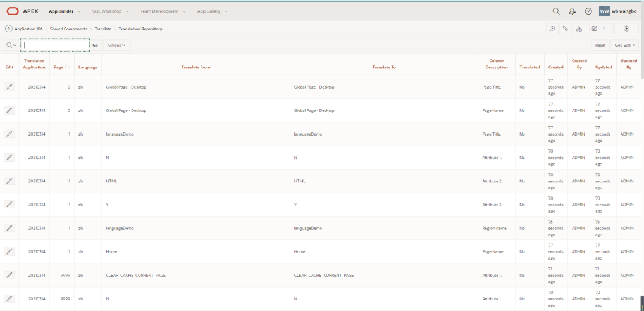Click the Translate To column header
This screenshot has height=311, width=644.
(x=384, y=67)
